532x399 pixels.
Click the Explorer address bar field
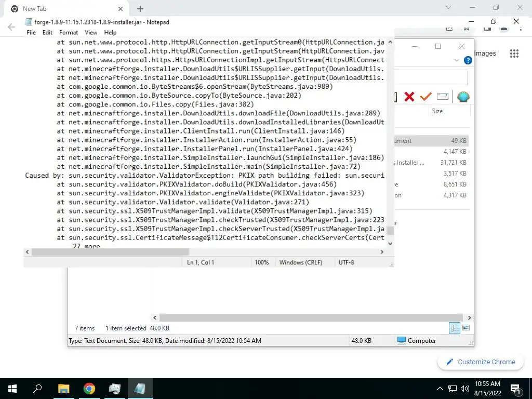431,78
